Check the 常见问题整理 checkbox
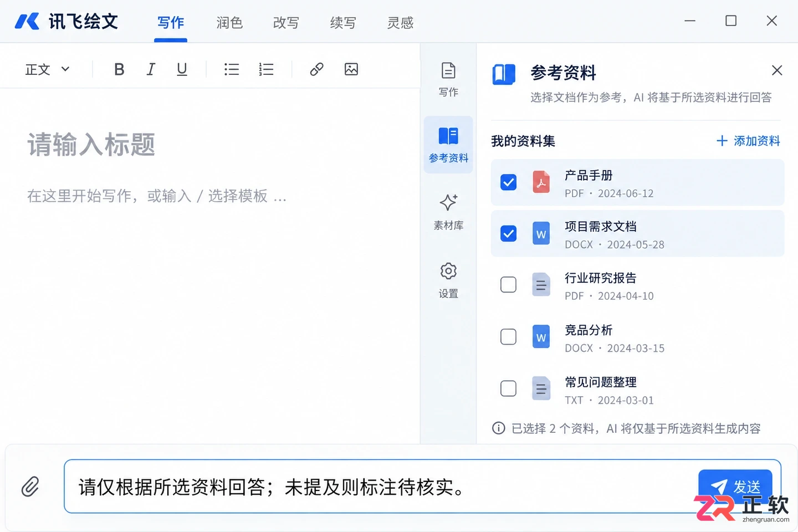 [508, 388]
